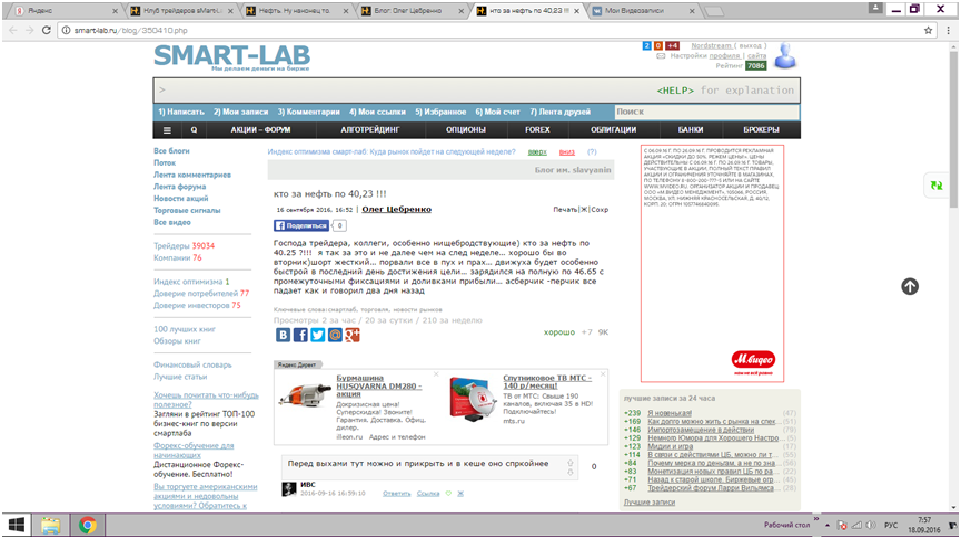Image resolution: width=960 pixels, height=540 pixels.
Task: Click the Facebook 'Поделиться' button
Action: point(301,226)
